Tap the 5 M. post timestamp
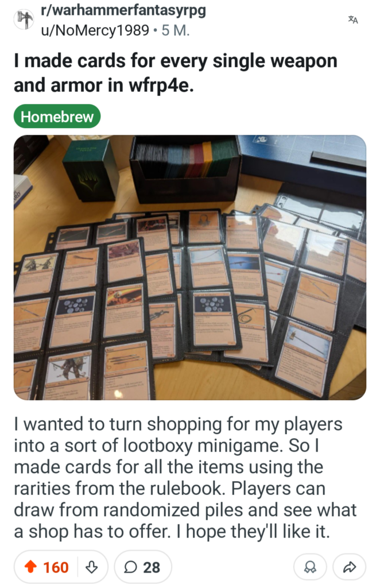 pyautogui.click(x=176, y=30)
